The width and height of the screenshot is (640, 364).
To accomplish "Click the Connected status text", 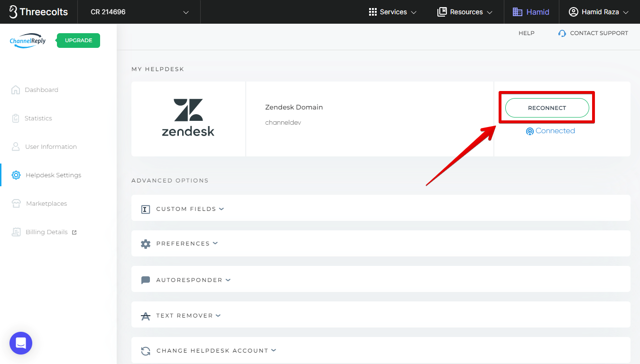I will (x=555, y=131).
